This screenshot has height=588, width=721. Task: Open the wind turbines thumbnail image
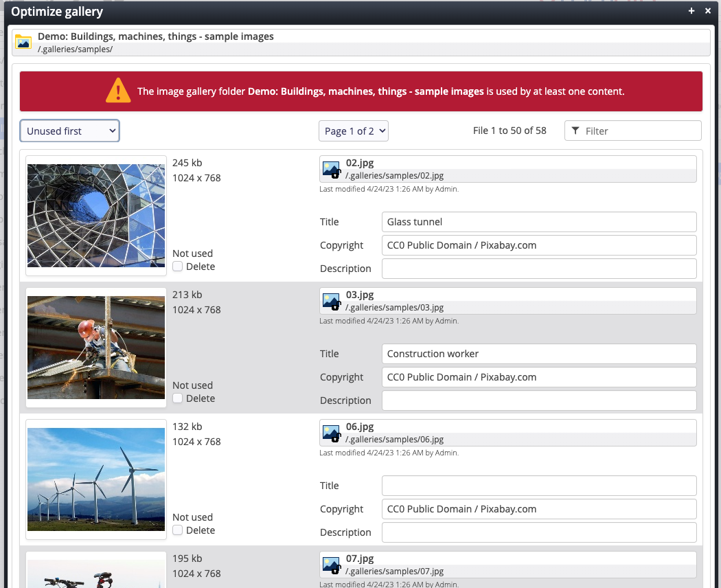(96, 479)
